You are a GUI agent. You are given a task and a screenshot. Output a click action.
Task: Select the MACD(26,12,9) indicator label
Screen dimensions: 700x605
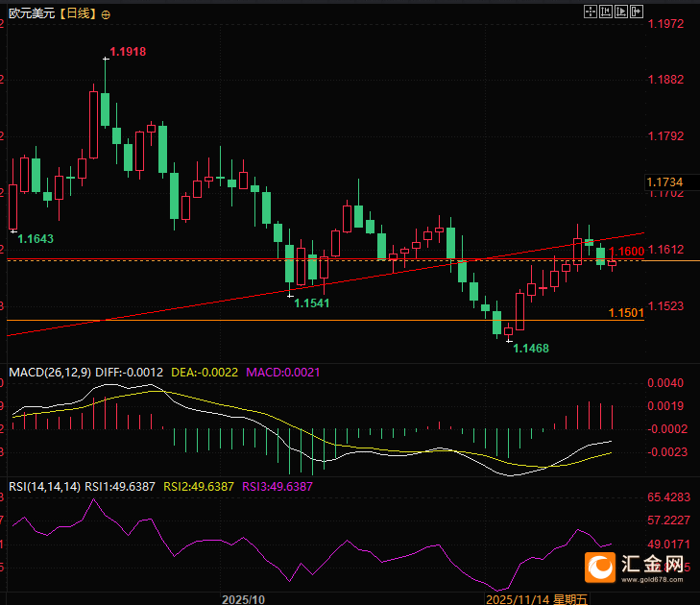(50, 373)
